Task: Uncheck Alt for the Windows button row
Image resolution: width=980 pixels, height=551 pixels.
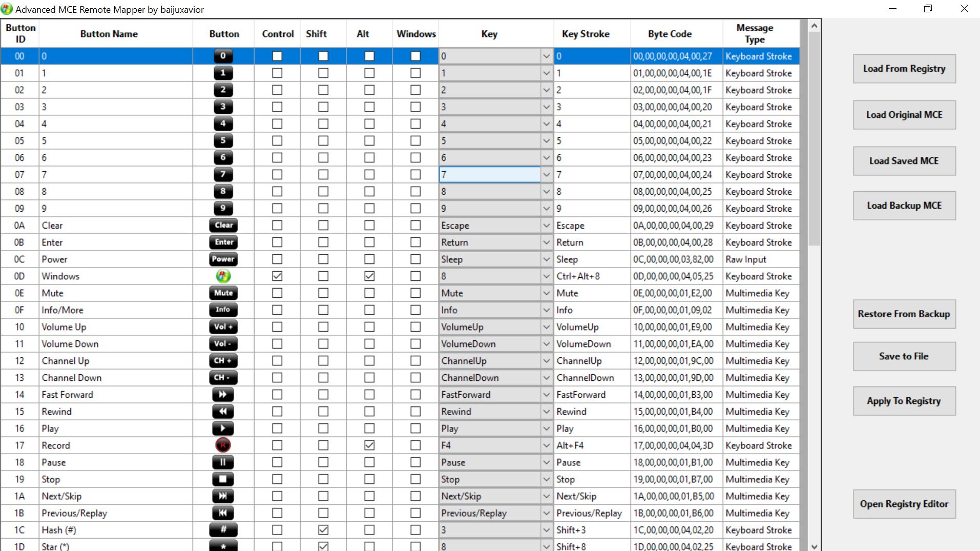Action: click(x=369, y=276)
